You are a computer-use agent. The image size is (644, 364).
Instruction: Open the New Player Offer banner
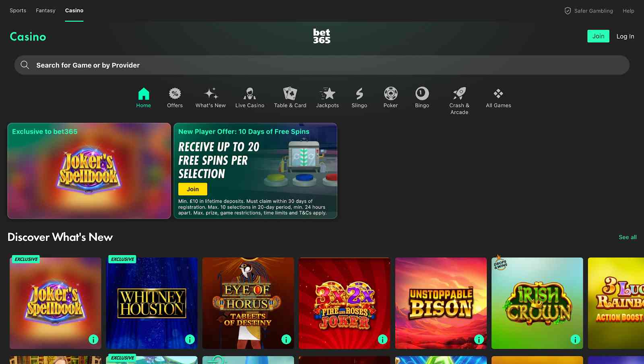(255, 171)
